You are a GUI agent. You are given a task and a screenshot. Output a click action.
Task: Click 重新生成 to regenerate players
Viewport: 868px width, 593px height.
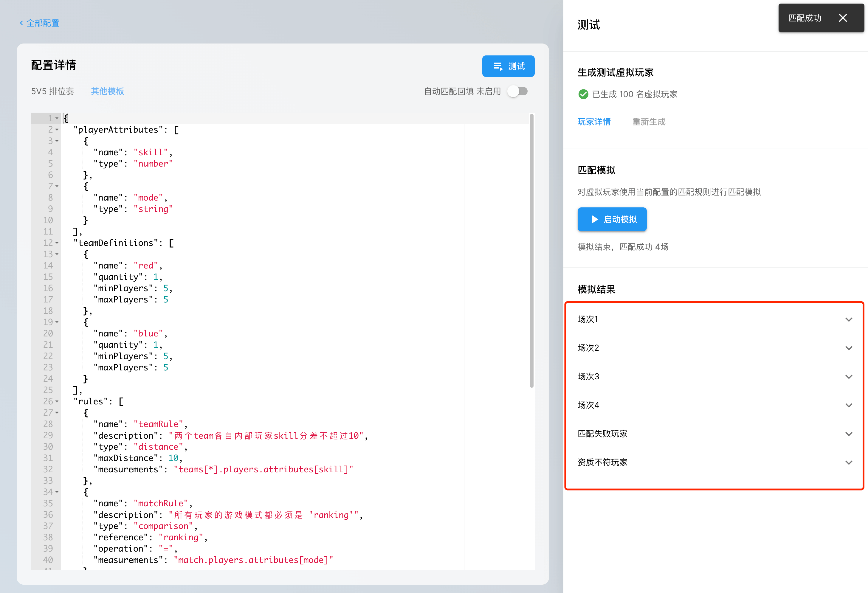[649, 122]
